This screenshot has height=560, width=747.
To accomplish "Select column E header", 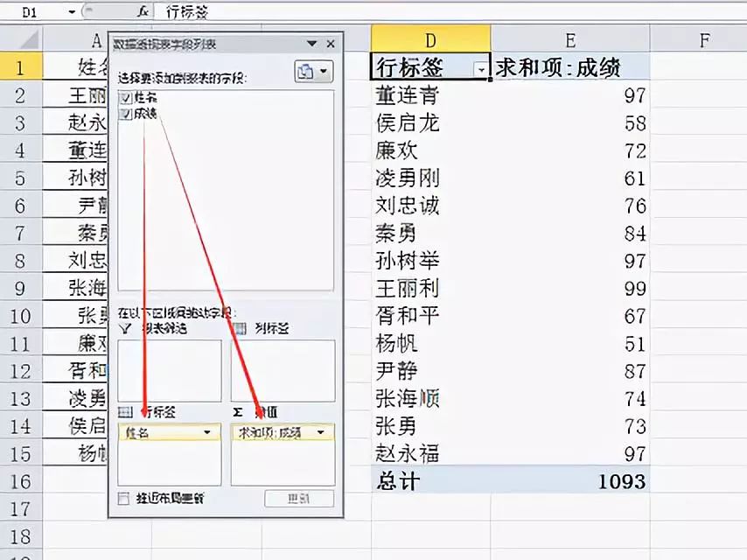I will [569, 38].
